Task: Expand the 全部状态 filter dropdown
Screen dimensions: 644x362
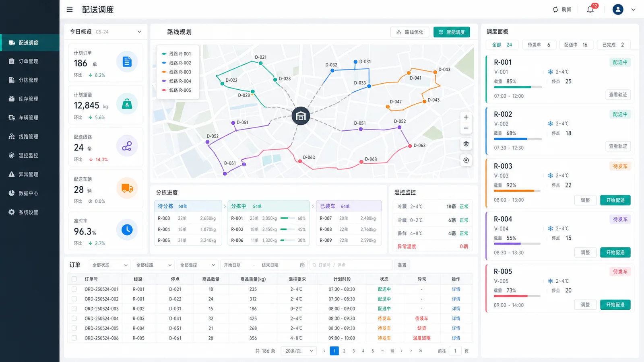Action: 110,265
